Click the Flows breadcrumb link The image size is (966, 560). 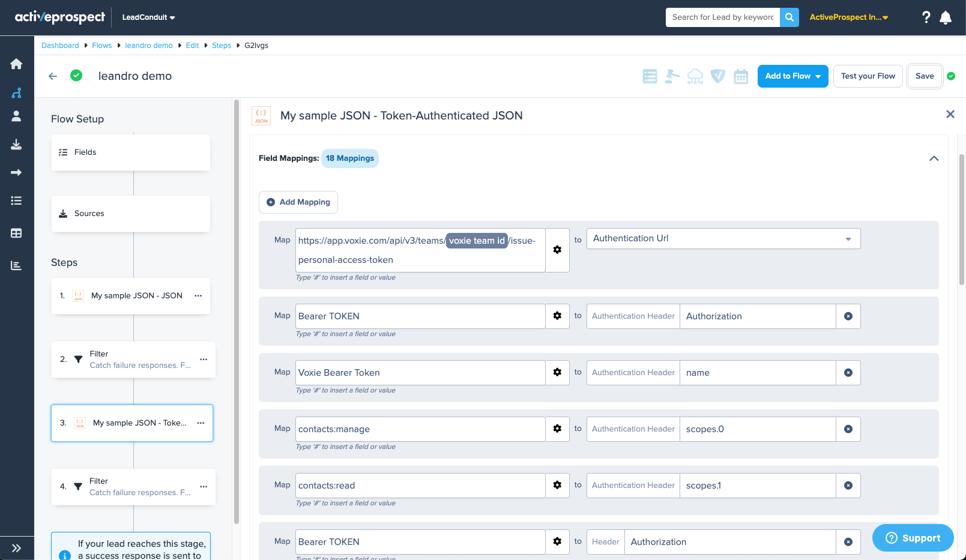tap(102, 46)
